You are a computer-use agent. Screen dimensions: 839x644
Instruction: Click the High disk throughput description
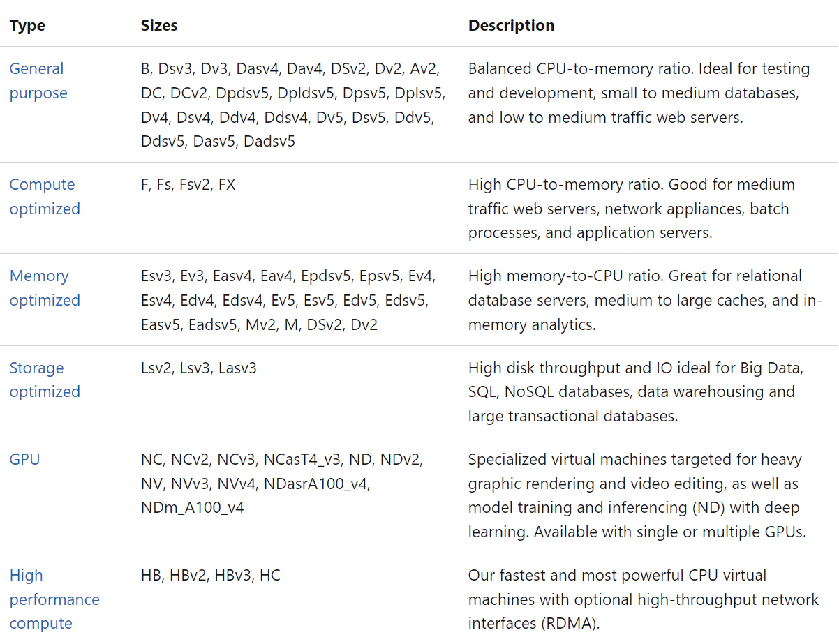636,392
